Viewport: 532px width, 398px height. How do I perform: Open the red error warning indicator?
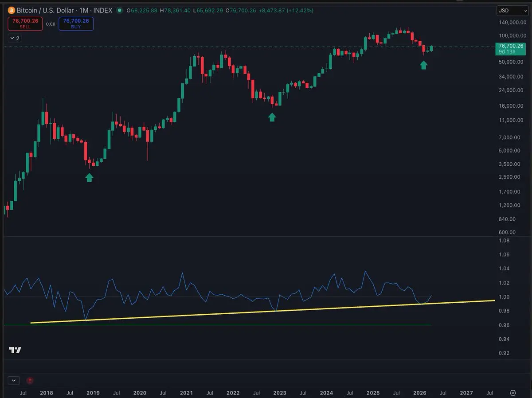(x=30, y=380)
